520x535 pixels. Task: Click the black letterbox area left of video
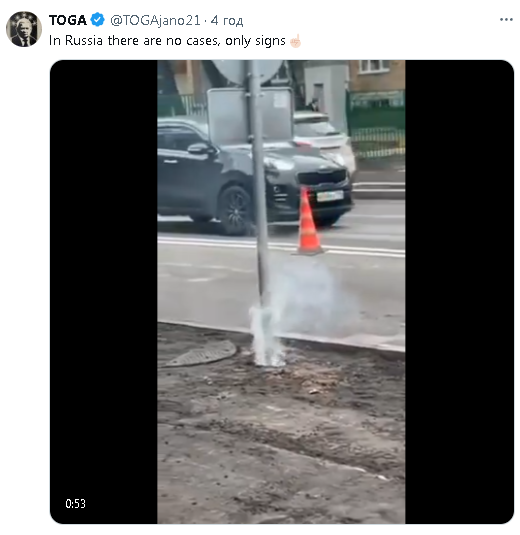tap(104, 292)
